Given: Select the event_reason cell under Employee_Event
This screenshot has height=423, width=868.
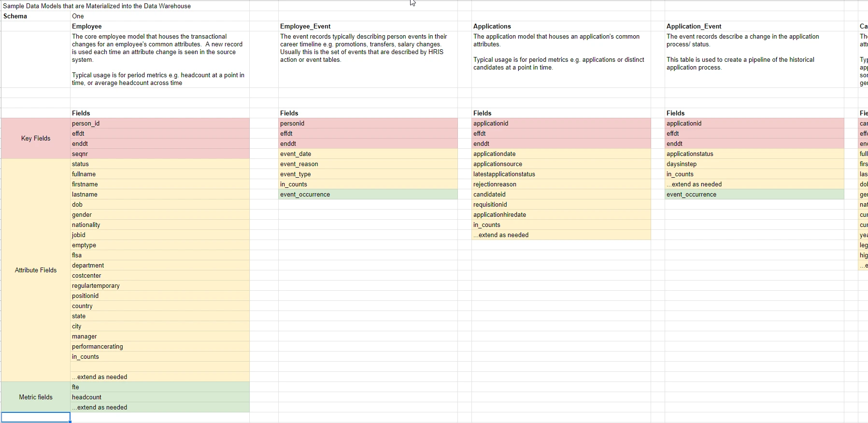Looking at the screenshot, I should pyautogui.click(x=368, y=164).
